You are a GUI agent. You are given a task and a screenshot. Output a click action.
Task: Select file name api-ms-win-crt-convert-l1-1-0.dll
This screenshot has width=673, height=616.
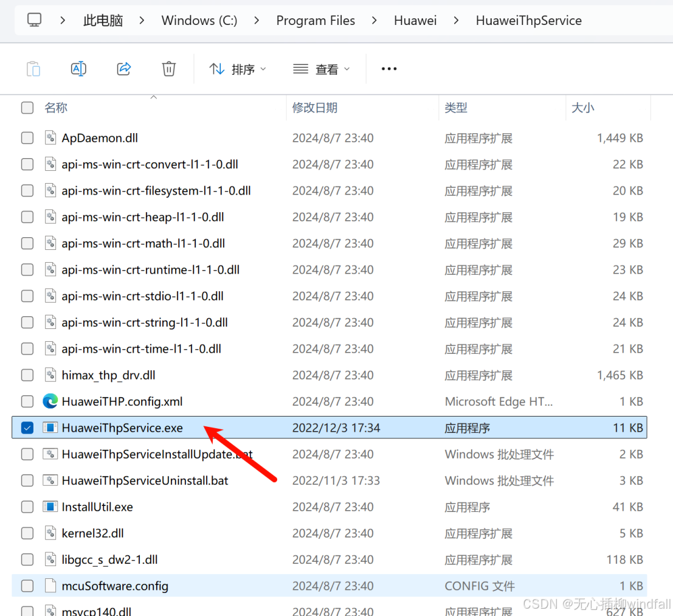click(x=150, y=164)
